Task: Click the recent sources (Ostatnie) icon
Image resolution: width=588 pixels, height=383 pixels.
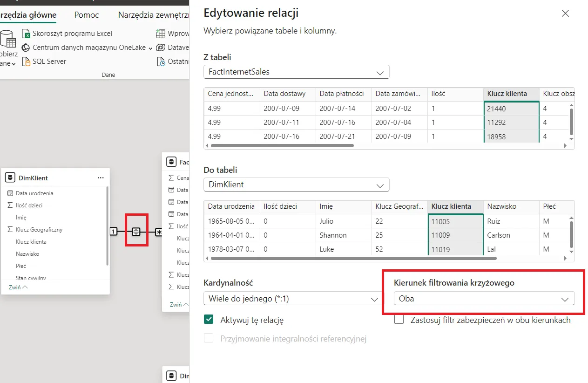Action: pyautogui.click(x=161, y=62)
